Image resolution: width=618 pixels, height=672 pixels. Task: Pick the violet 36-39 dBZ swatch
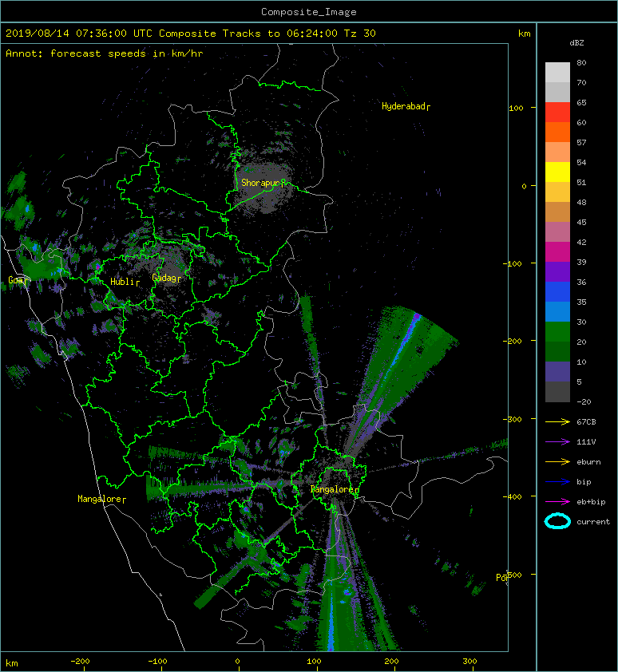click(x=557, y=271)
